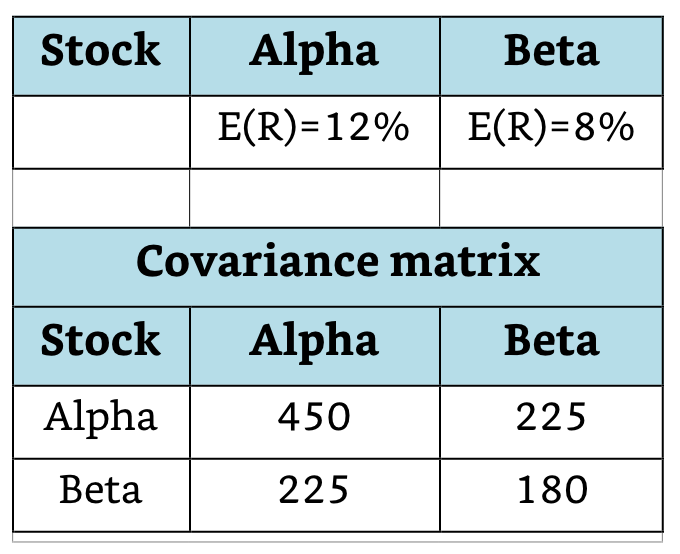The height and width of the screenshot is (554, 680).
Task: Select the Alpha column header in the top table
Action: [314, 51]
